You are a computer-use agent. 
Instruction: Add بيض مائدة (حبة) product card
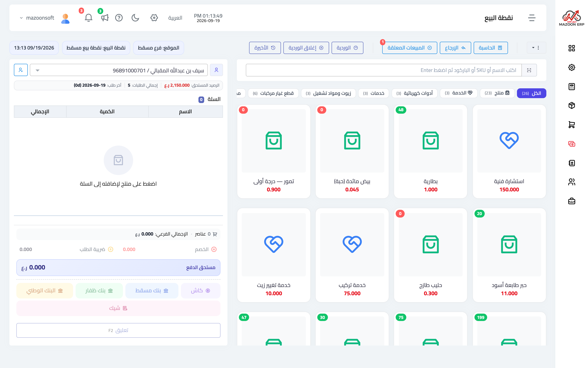pos(352,151)
